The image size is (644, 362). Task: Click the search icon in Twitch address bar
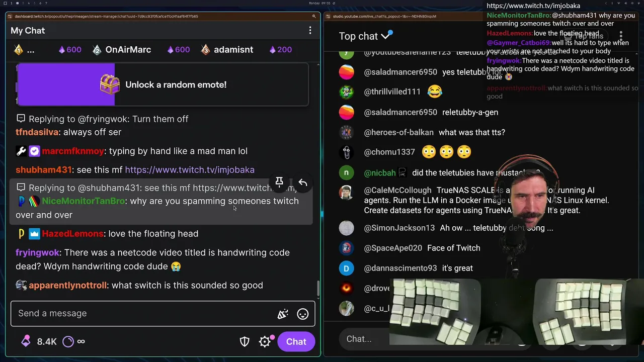click(x=314, y=16)
